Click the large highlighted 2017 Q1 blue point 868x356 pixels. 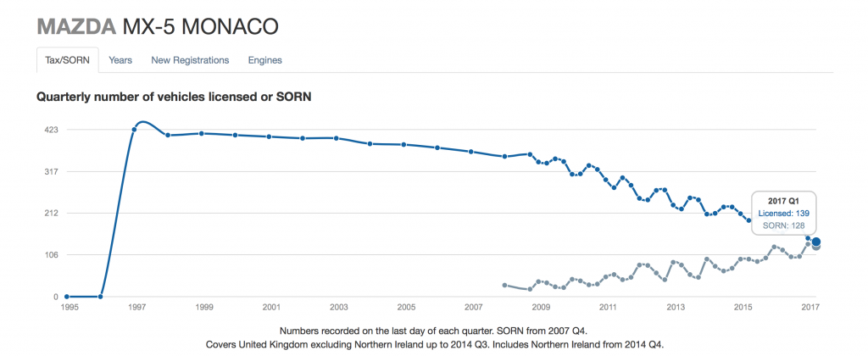pyautogui.click(x=816, y=242)
